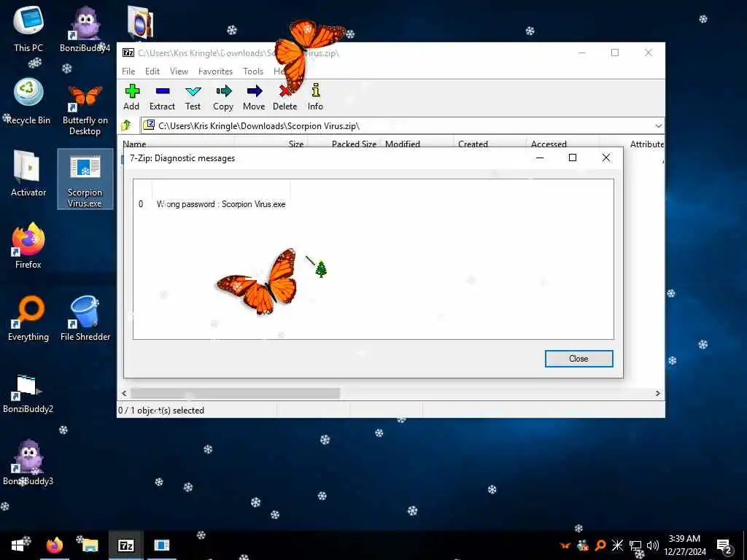
Task: Select Firefox desktop shortcut
Action: coord(28,246)
